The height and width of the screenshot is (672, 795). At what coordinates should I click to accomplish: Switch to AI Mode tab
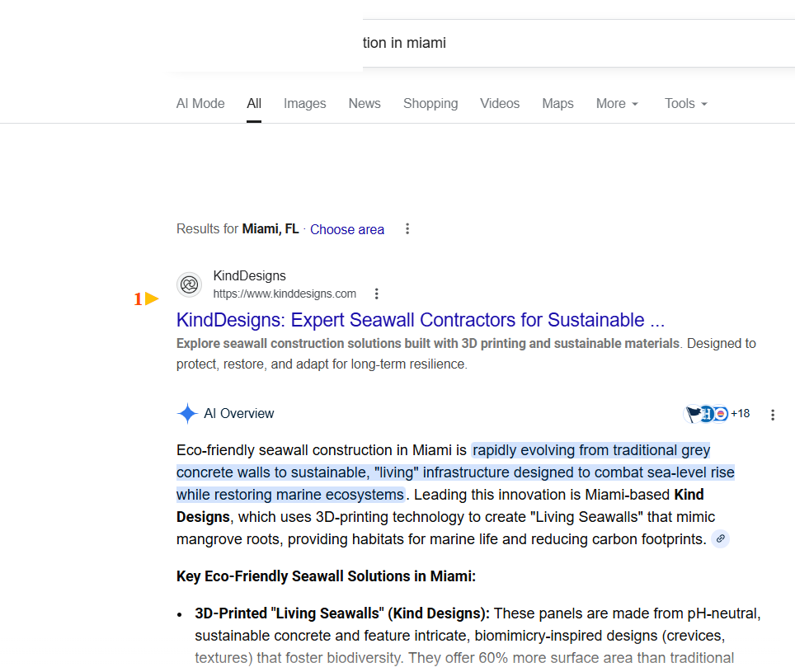(x=200, y=104)
